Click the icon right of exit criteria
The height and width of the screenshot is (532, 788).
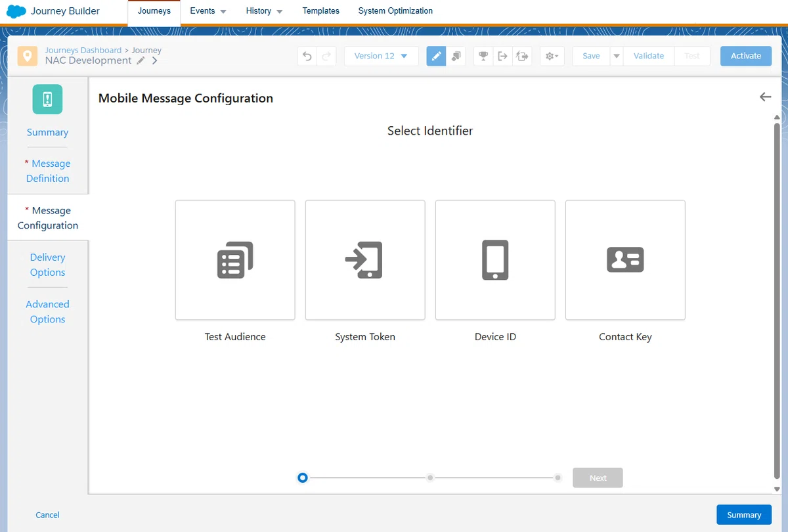(x=522, y=56)
